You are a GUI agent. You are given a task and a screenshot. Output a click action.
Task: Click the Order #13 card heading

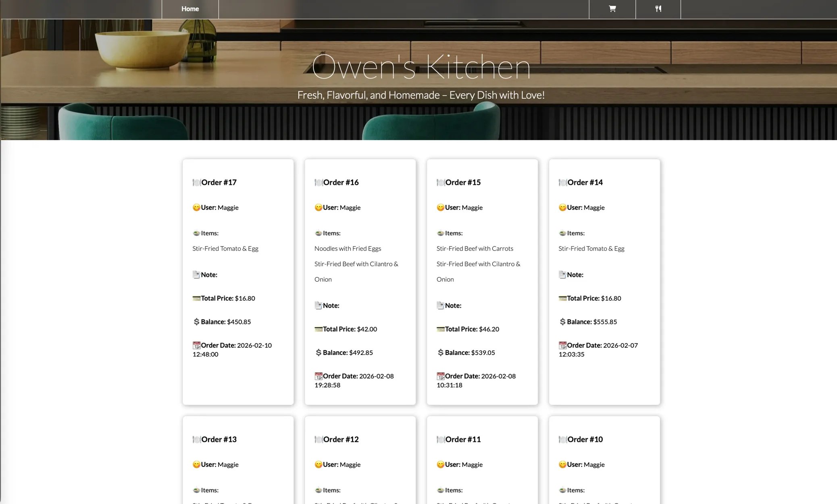[x=219, y=440]
